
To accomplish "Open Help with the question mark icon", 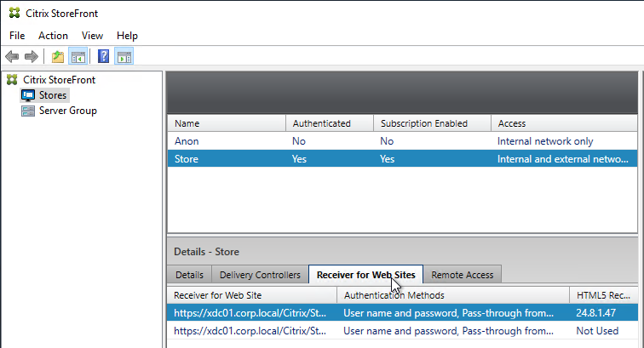I will [x=103, y=57].
